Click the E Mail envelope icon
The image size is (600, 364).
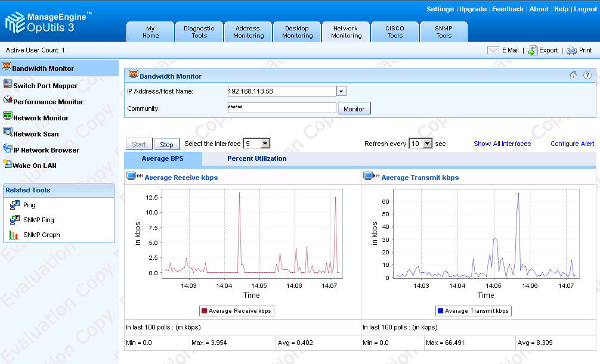point(493,51)
